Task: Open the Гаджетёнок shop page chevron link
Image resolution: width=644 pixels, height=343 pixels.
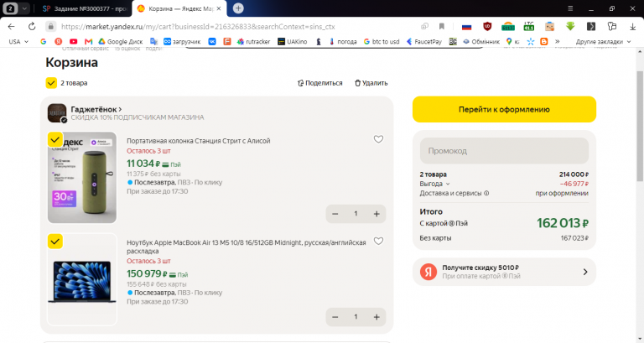Action: click(x=96, y=110)
